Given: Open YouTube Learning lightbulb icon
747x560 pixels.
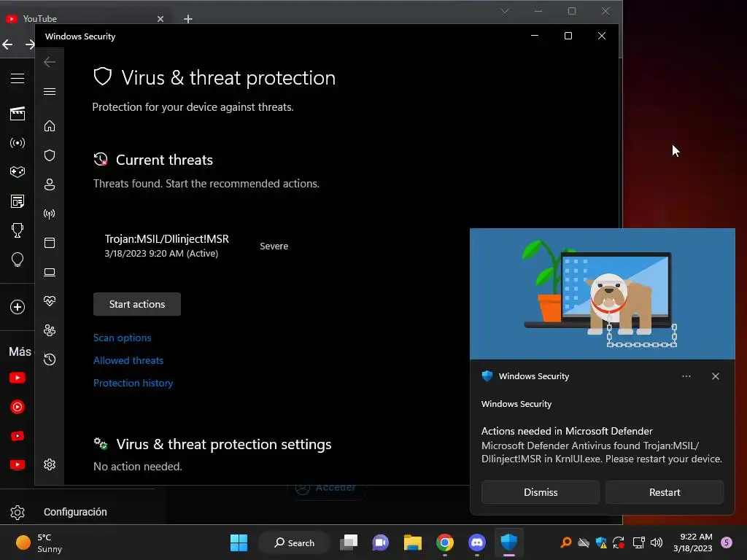Looking at the screenshot, I should point(18,260).
